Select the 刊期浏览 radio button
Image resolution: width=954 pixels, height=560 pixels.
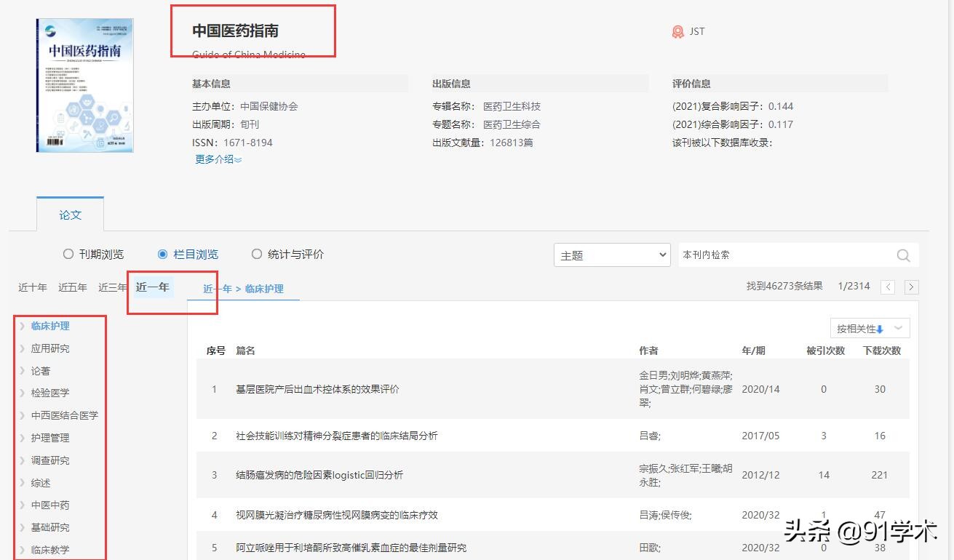[x=68, y=254]
